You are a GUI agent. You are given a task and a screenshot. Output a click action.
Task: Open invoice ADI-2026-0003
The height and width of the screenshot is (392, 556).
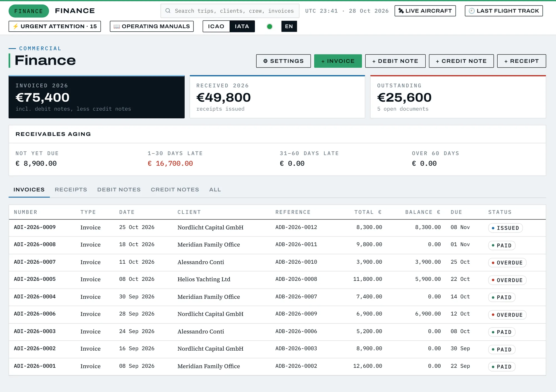35,331
